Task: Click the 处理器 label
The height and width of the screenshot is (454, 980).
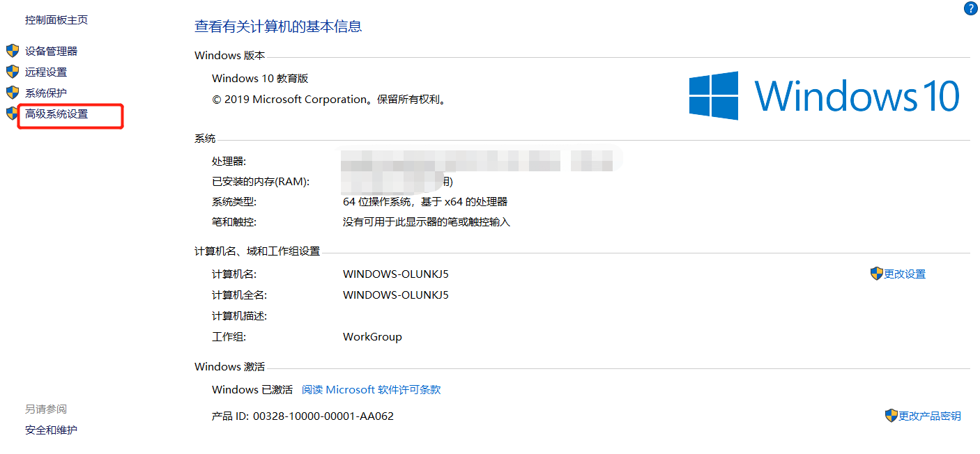Action: point(229,162)
